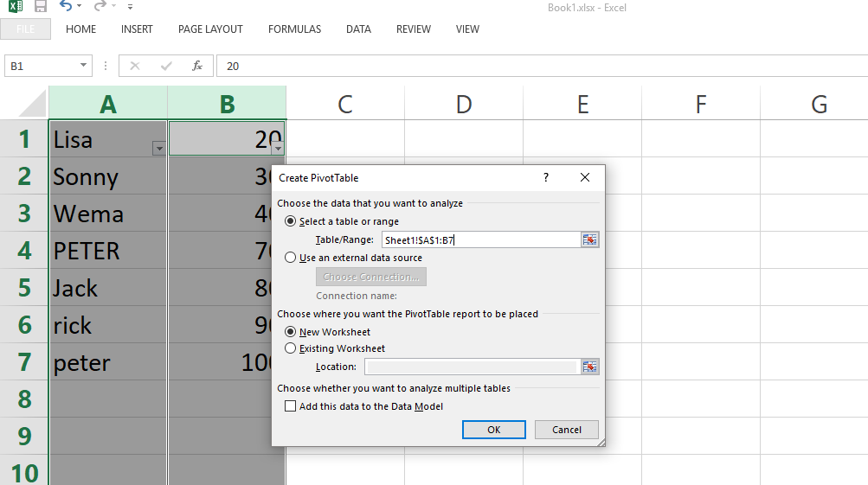Select the Use an external data source option

click(x=291, y=258)
